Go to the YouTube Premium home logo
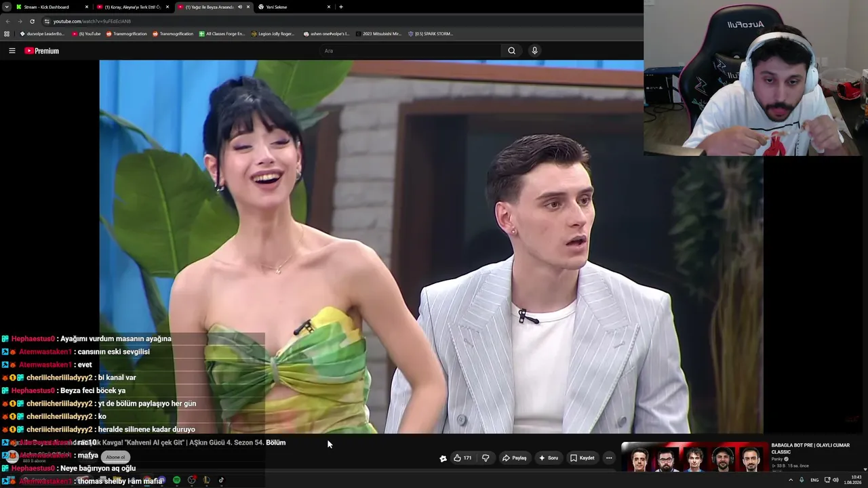This screenshot has height=488, width=868. pyautogui.click(x=41, y=51)
